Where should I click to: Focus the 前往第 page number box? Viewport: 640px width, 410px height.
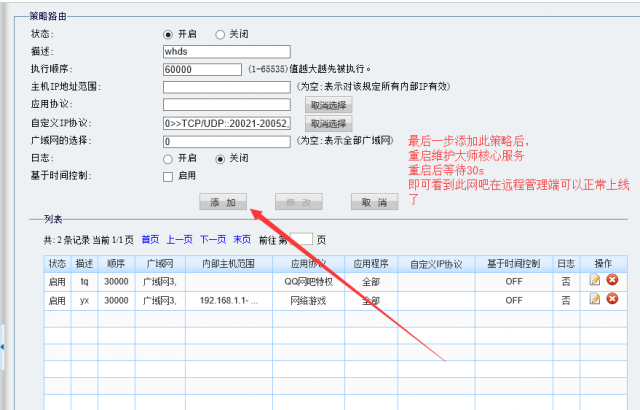click(301, 240)
